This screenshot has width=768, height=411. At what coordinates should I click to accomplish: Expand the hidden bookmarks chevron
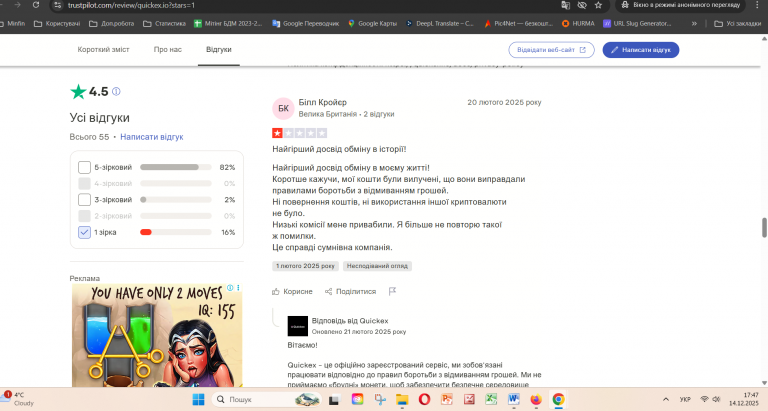pos(694,23)
